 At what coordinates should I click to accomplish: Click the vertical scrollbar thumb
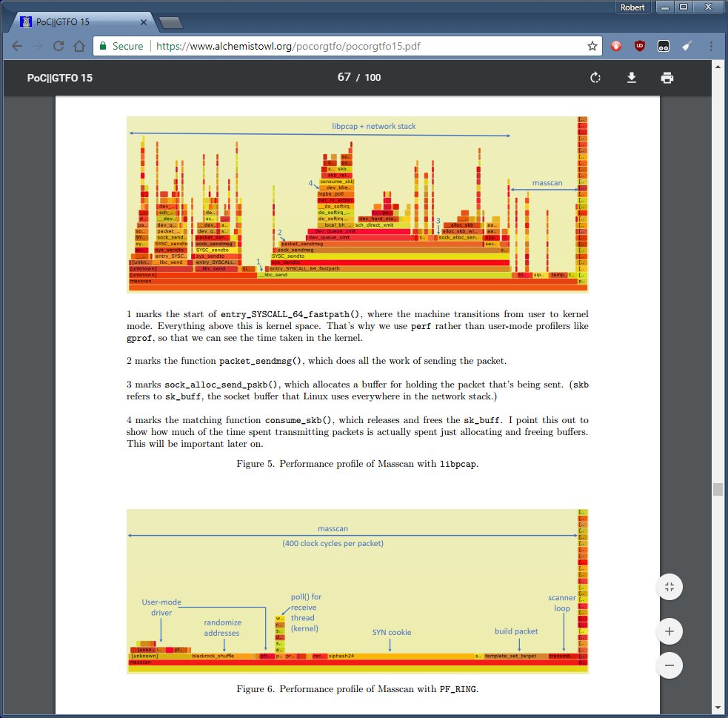(x=718, y=489)
